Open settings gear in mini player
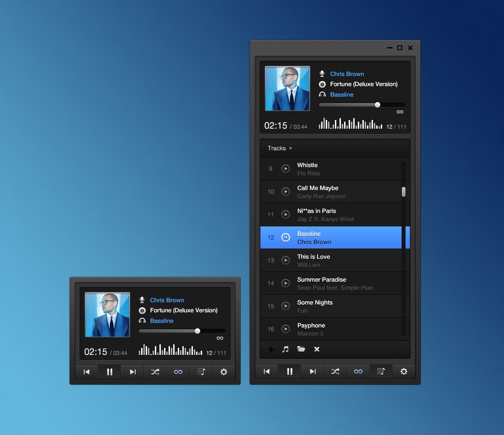 224,372
